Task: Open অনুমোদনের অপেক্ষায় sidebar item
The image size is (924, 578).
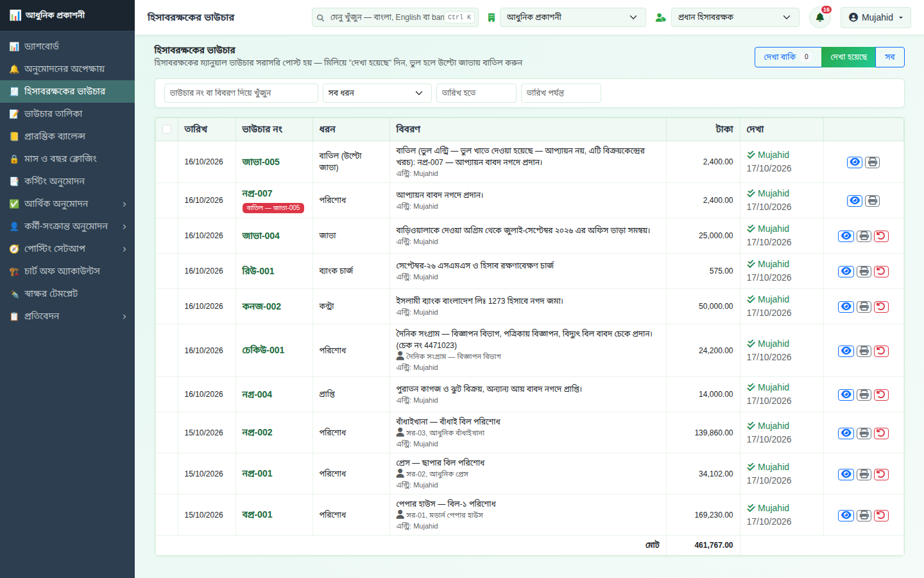Action: pos(67,69)
